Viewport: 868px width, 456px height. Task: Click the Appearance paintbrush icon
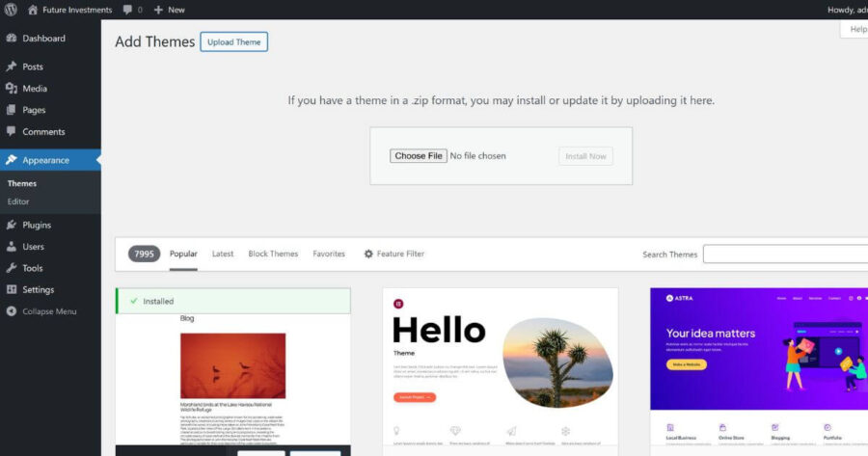[x=11, y=160]
